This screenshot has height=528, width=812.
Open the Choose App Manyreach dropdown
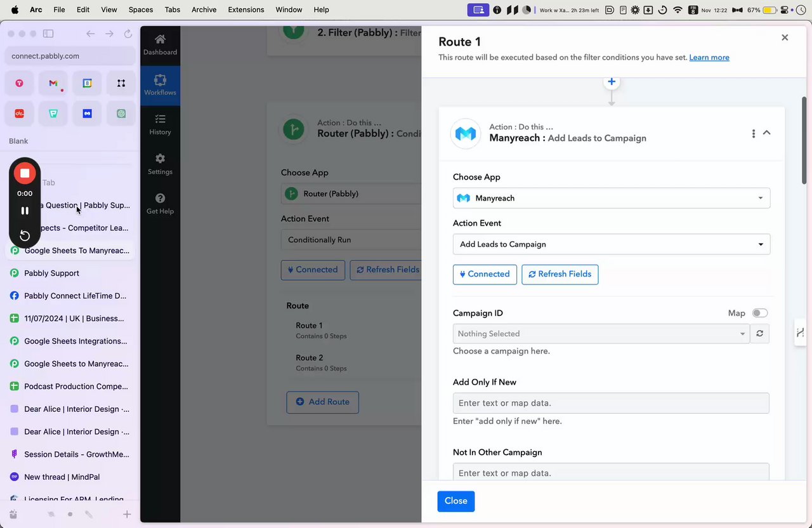[x=612, y=198]
